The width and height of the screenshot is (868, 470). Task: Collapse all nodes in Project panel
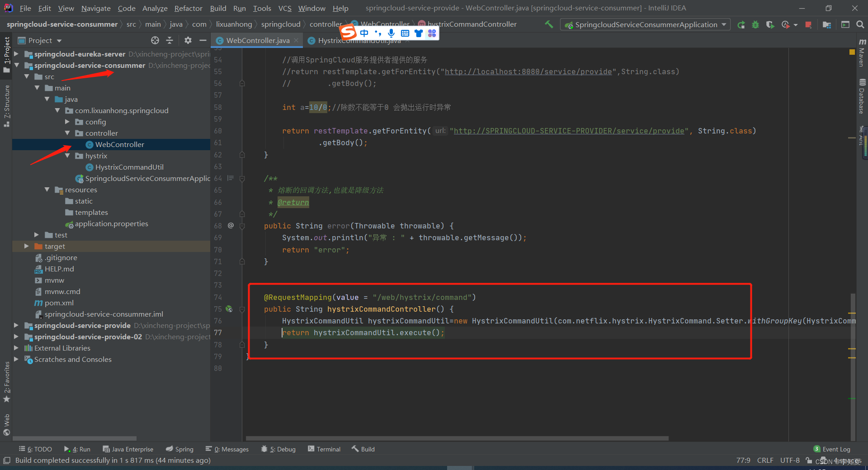click(x=170, y=40)
